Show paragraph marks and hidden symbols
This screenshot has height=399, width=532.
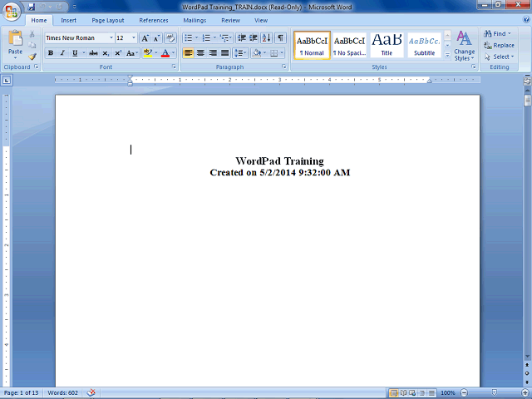click(280, 38)
